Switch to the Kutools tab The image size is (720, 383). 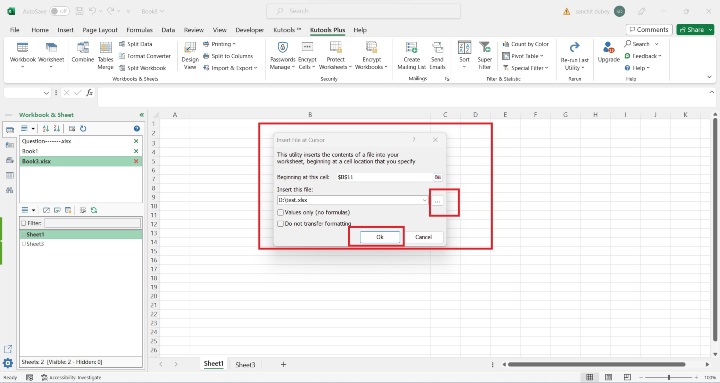pyautogui.click(x=287, y=30)
